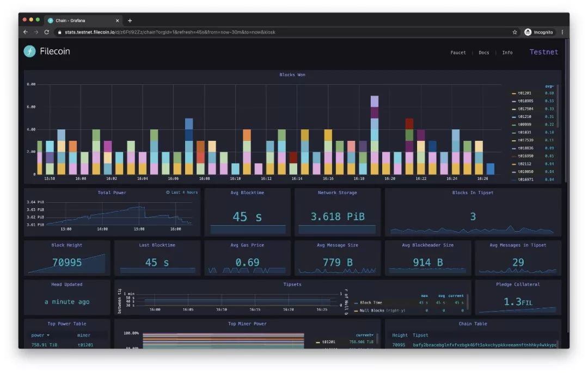Viewport: 588px width, 373px height.
Task: Click the Last 4 hours time override label
Action: coord(184,192)
